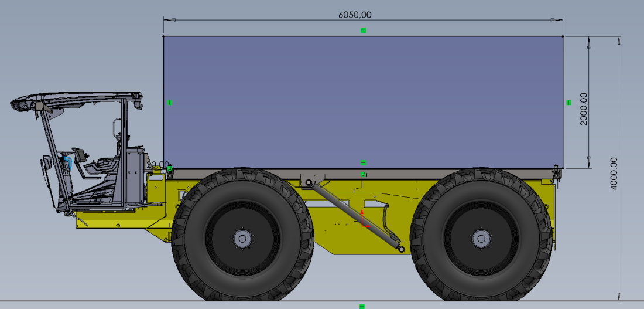Image resolution: width=644 pixels, height=309 pixels.
Task: Click the cab roof canopy
Action: click(76, 99)
